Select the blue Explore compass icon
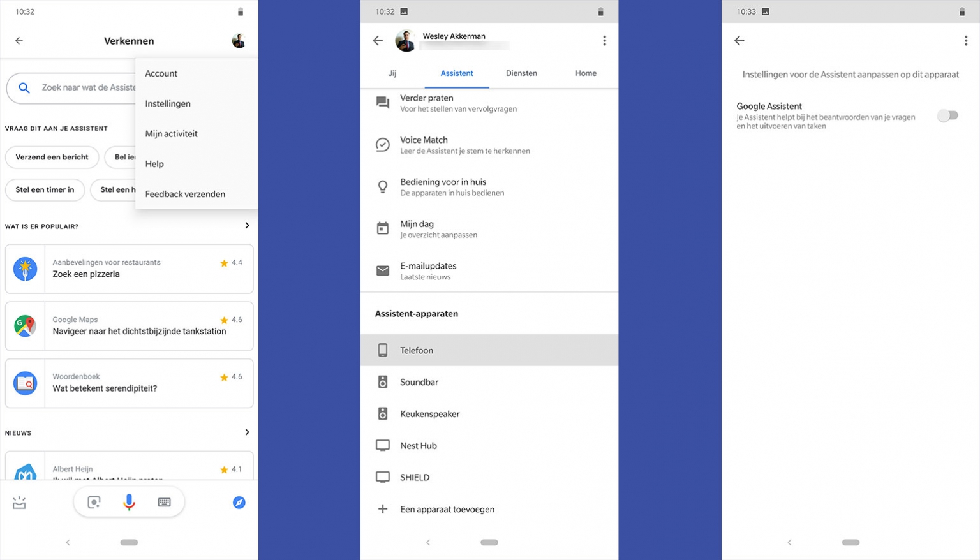 click(239, 502)
